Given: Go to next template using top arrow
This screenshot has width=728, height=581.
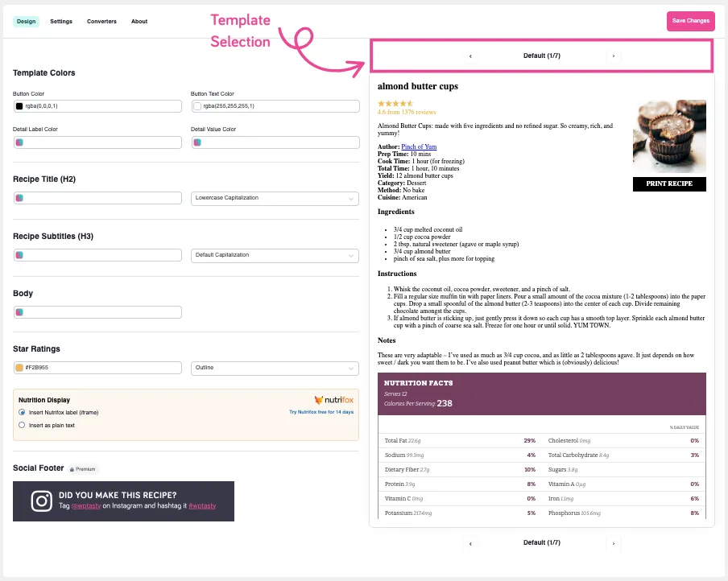Looking at the screenshot, I should tap(614, 56).
